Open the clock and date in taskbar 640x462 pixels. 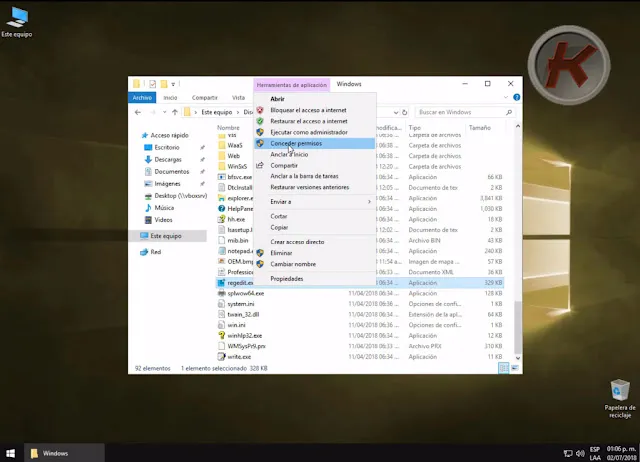coord(621,453)
